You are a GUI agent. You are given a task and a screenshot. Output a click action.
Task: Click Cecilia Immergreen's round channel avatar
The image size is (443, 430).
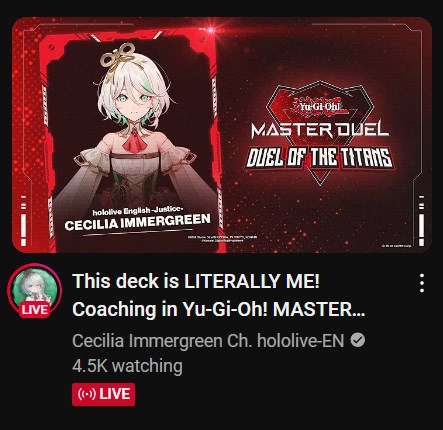point(34,289)
